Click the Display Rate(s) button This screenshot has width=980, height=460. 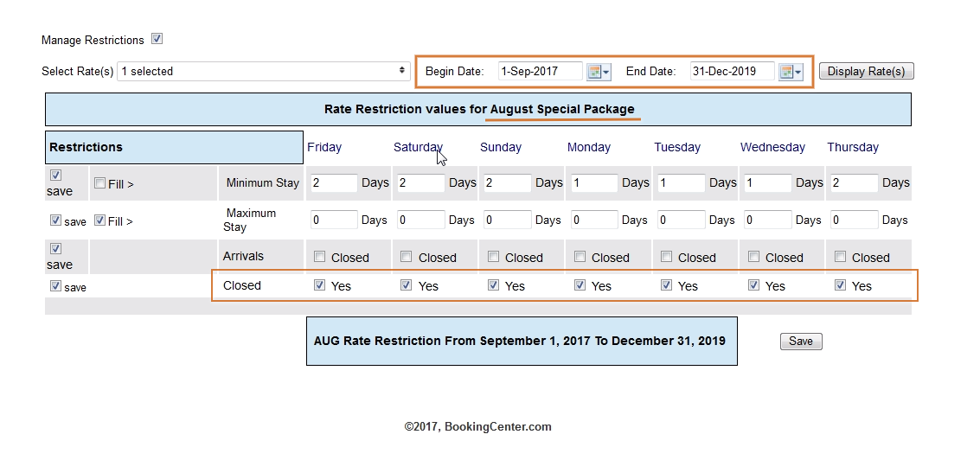tap(866, 71)
